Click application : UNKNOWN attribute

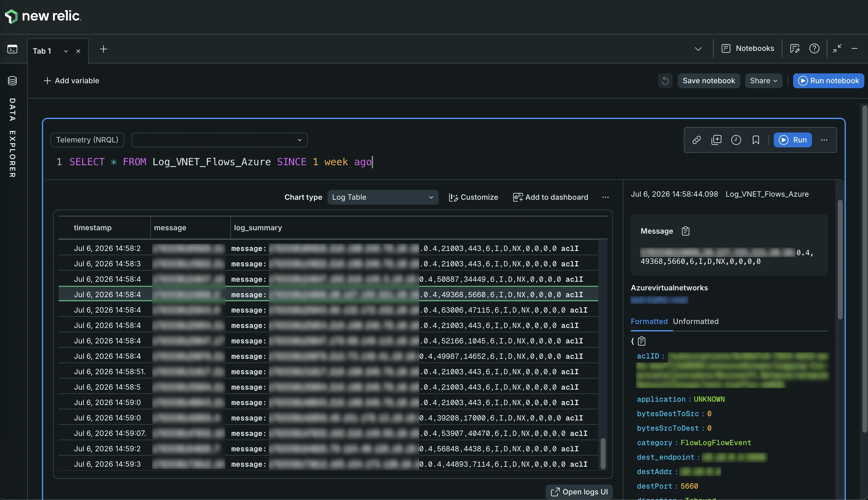click(x=681, y=399)
